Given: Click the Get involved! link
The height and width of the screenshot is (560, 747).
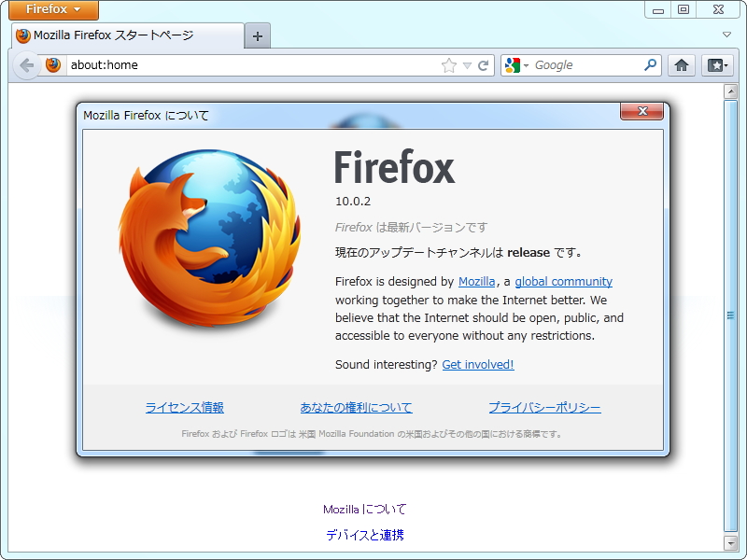Looking at the screenshot, I should 477,364.
